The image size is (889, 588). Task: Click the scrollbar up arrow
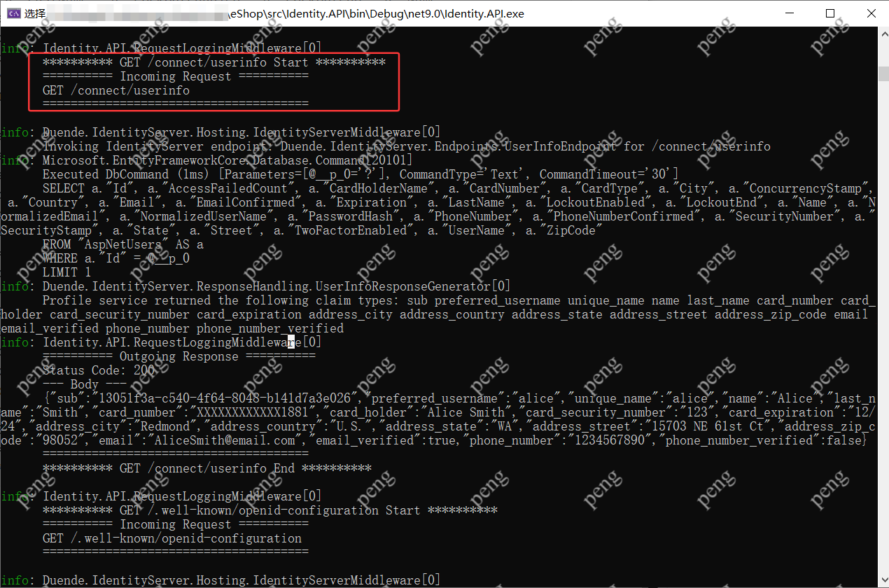pyautogui.click(x=882, y=33)
